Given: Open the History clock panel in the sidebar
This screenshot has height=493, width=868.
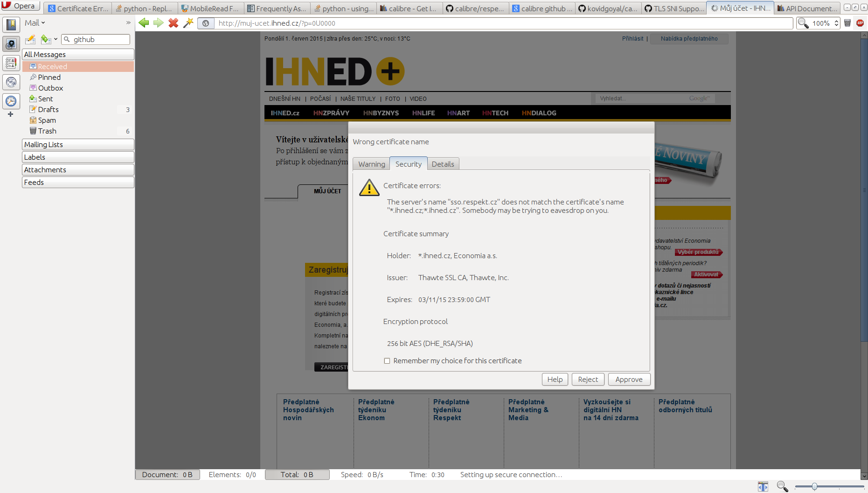Looking at the screenshot, I should pos(11,101).
